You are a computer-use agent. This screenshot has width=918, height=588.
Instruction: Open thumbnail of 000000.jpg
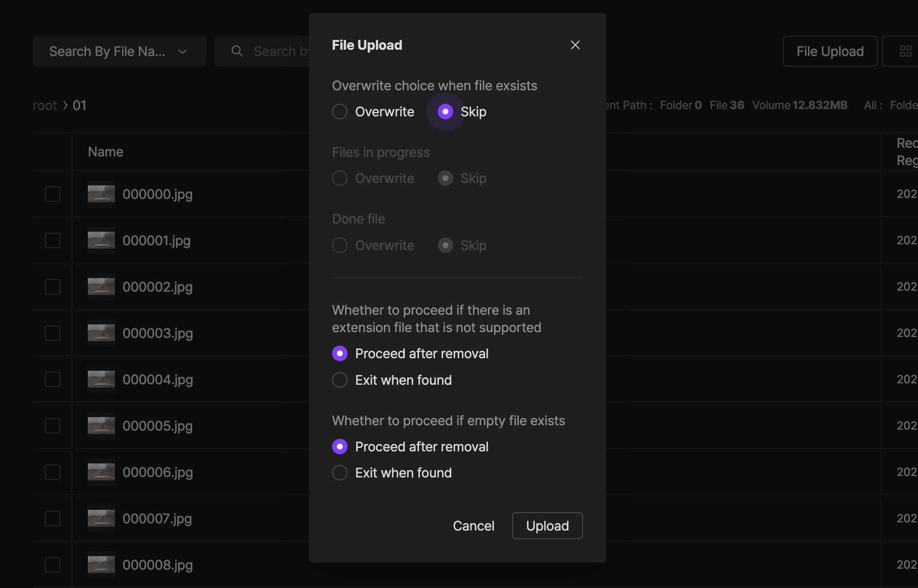click(101, 194)
